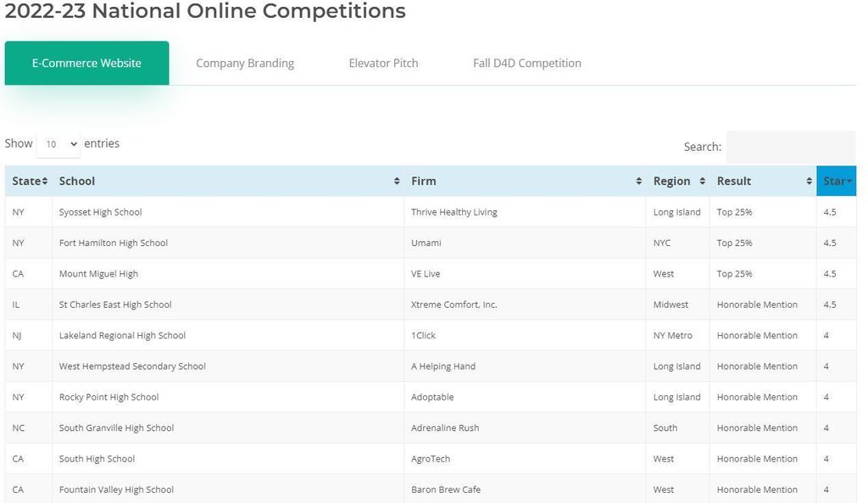Select St Charles East High School cell

coord(228,305)
